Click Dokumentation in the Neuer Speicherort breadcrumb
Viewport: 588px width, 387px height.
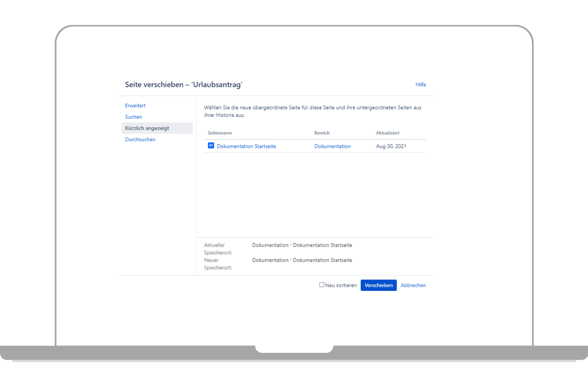270,260
